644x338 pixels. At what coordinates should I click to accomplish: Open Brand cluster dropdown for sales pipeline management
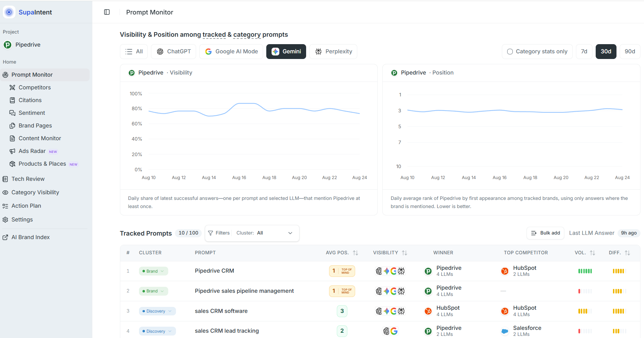153,291
